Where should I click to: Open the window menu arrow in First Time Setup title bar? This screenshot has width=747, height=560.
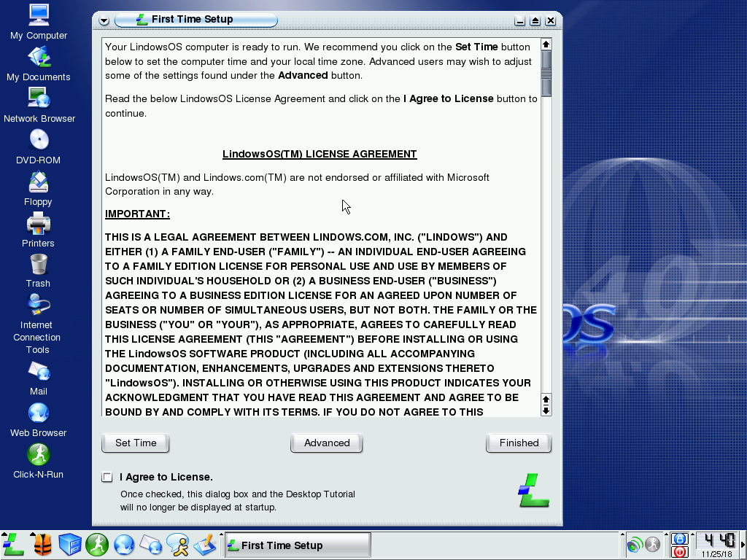pos(104,20)
